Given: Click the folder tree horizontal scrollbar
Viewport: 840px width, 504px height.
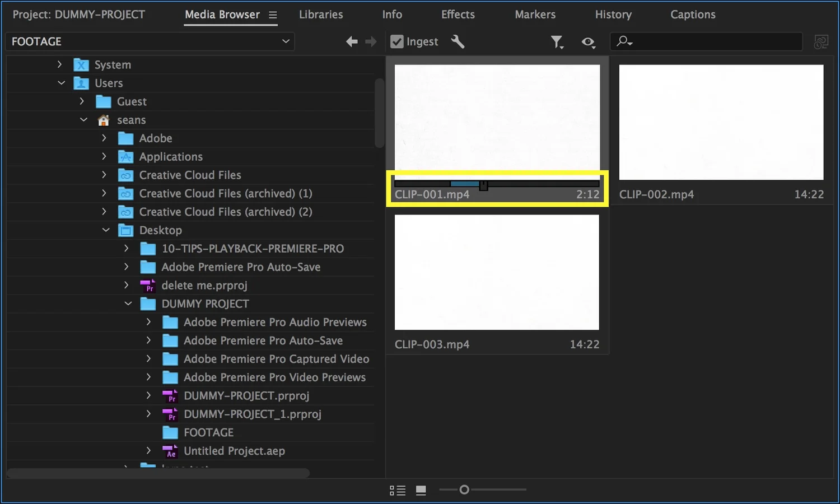Looking at the screenshot, I should click(158, 473).
